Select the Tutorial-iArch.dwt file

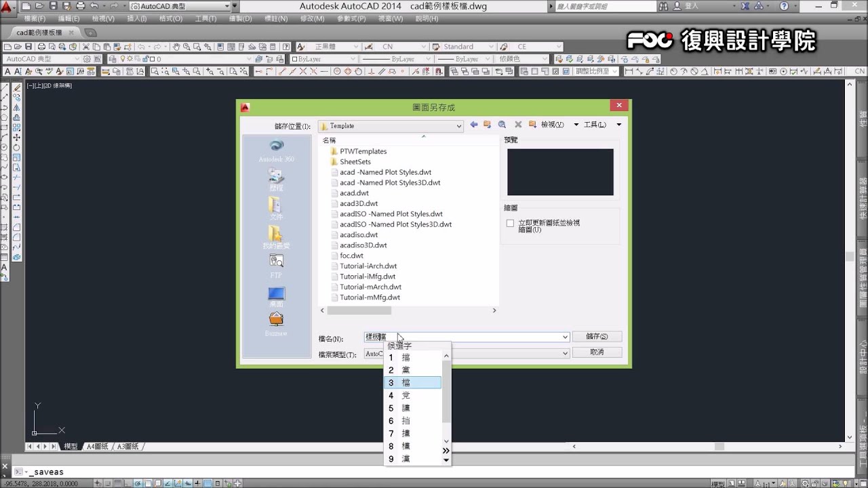point(368,266)
